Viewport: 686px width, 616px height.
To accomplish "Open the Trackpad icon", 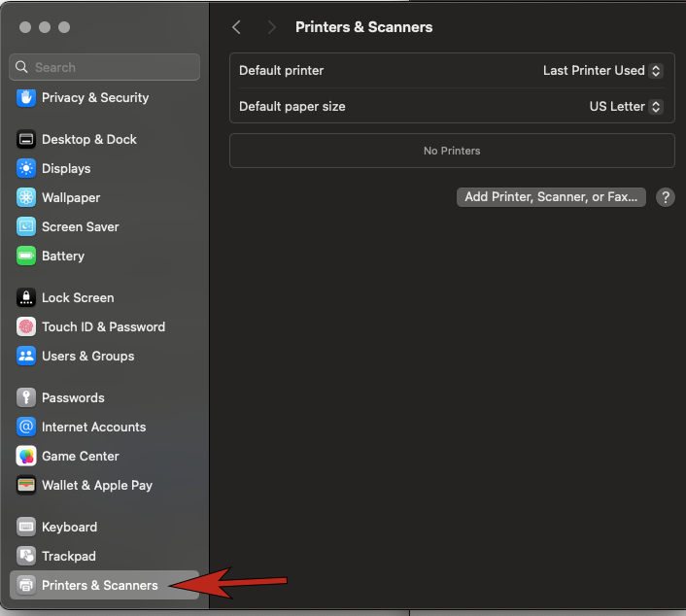I will tap(26, 556).
